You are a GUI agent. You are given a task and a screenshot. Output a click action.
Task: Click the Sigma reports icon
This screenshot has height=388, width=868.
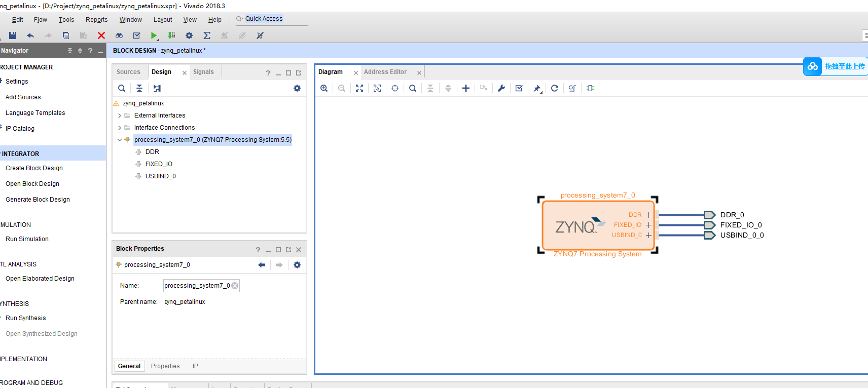tap(207, 35)
